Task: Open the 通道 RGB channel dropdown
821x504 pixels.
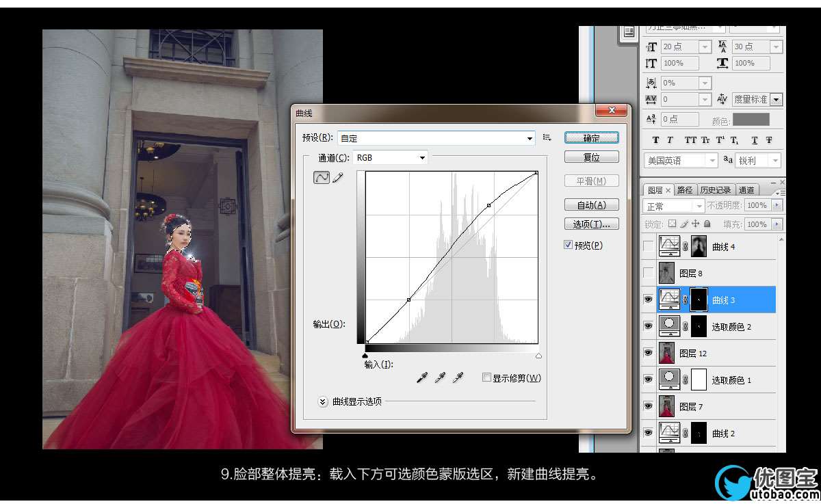Action: pyautogui.click(x=390, y=157)
